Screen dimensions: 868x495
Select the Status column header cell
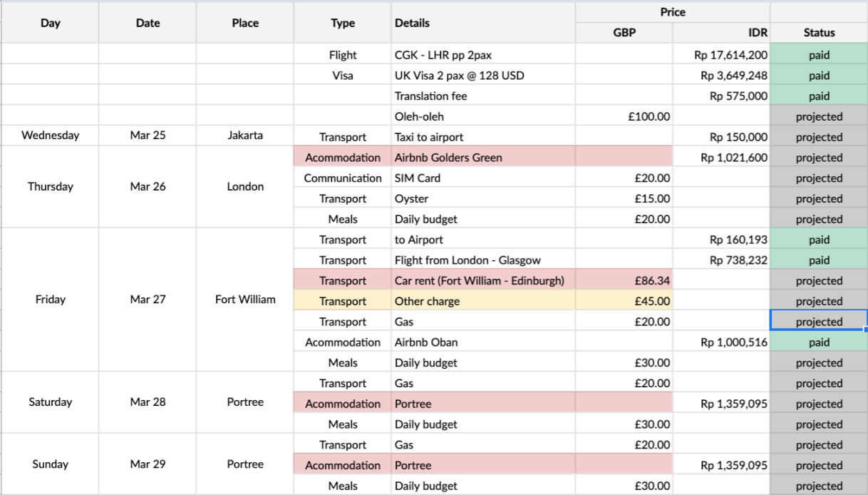point(819,33)
